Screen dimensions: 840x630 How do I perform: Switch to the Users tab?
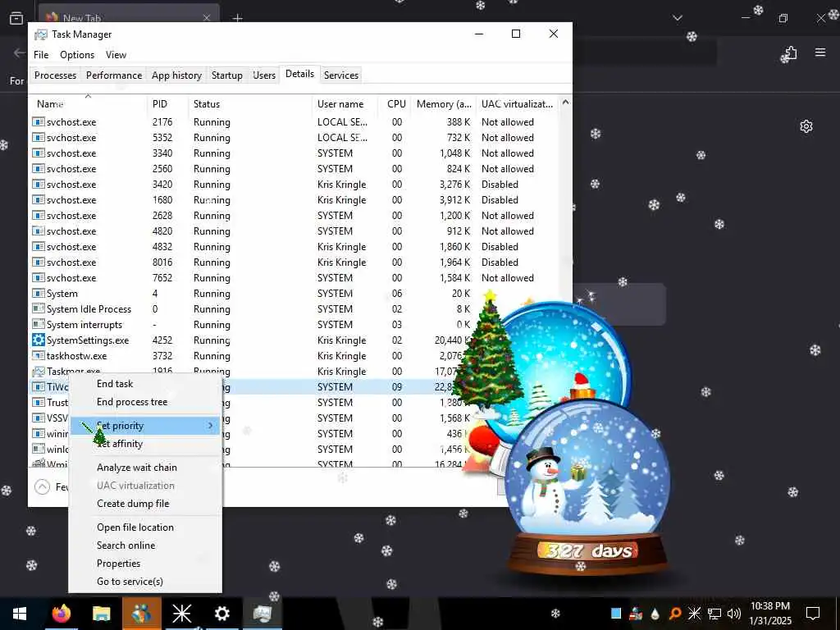click(264, 75)
